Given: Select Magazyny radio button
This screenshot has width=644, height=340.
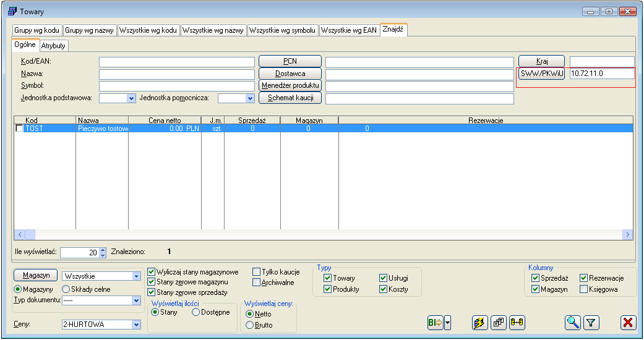Looking at the screenshot, I should click(18, 289).
